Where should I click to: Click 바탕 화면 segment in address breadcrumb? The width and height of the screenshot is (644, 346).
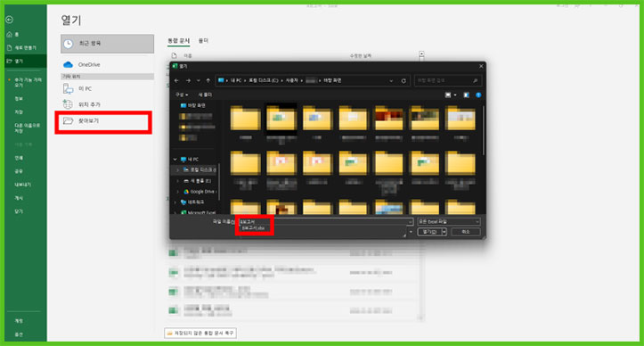coord(332,80)
